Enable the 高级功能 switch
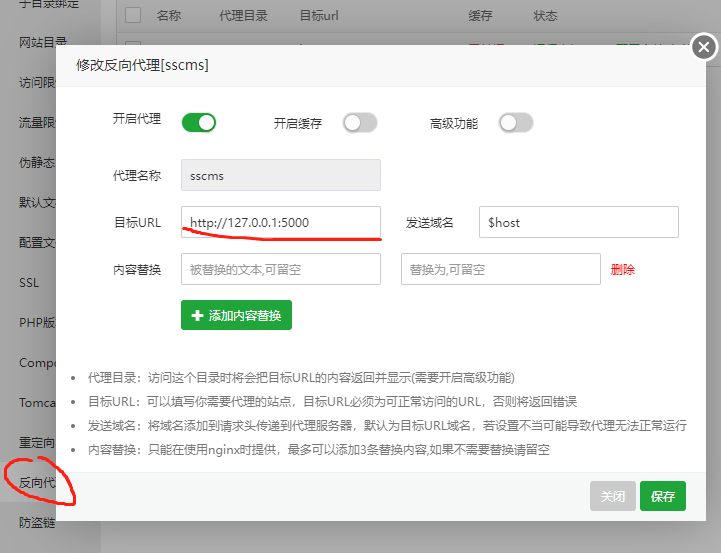This screenshot has height=553, width=721. tap(516, 123)
